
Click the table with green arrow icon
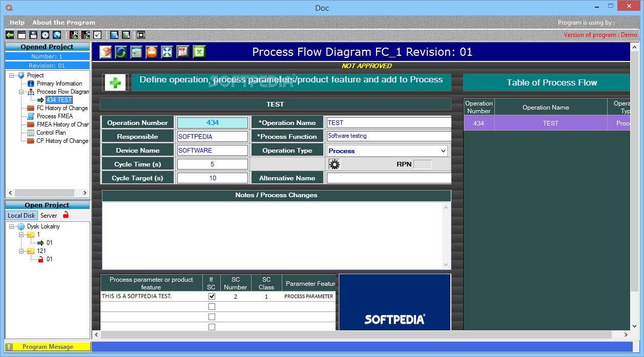point(136,52)
